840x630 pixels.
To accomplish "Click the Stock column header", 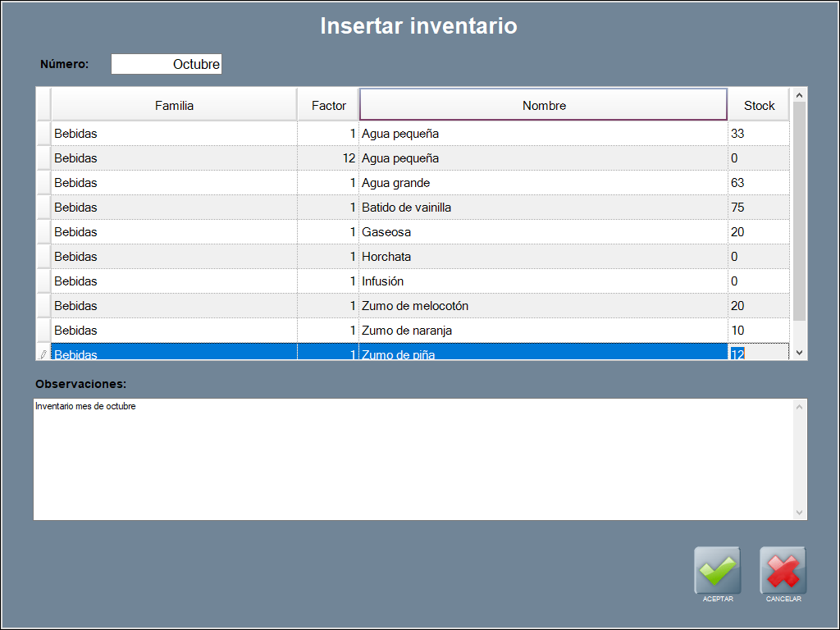I will point(759,105).
